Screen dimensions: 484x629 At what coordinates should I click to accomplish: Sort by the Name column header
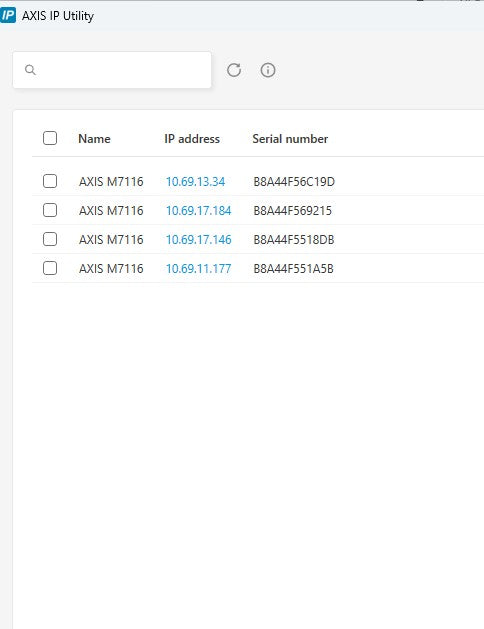coord(94,139)
